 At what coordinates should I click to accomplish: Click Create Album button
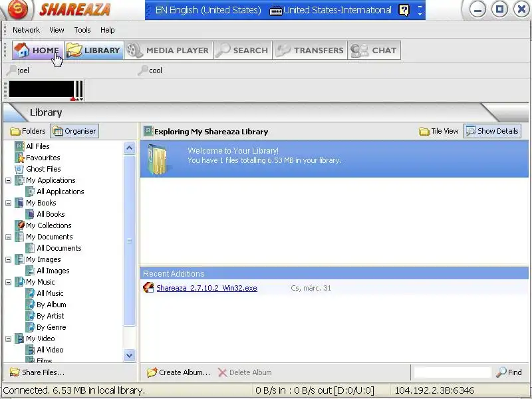coord(178,372)
